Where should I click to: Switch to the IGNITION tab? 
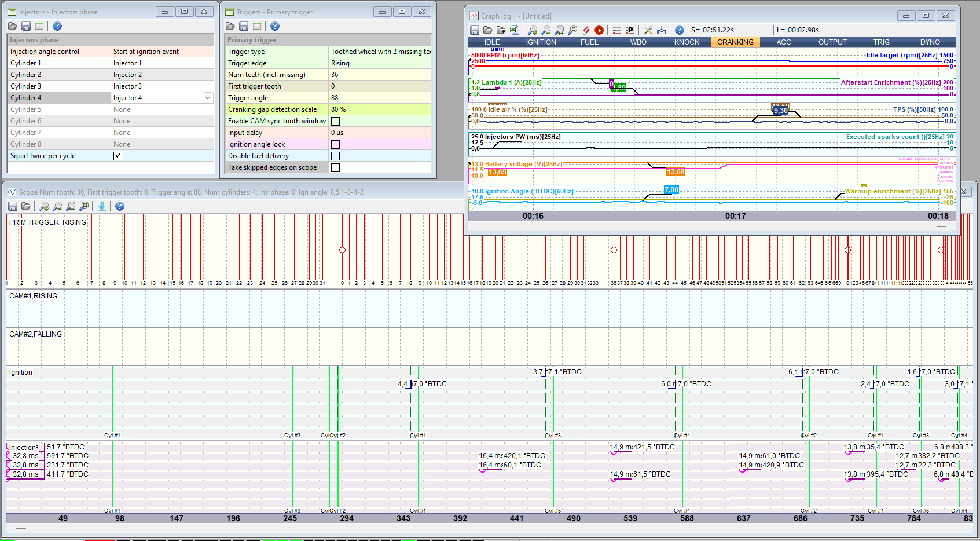click(541, 42)
